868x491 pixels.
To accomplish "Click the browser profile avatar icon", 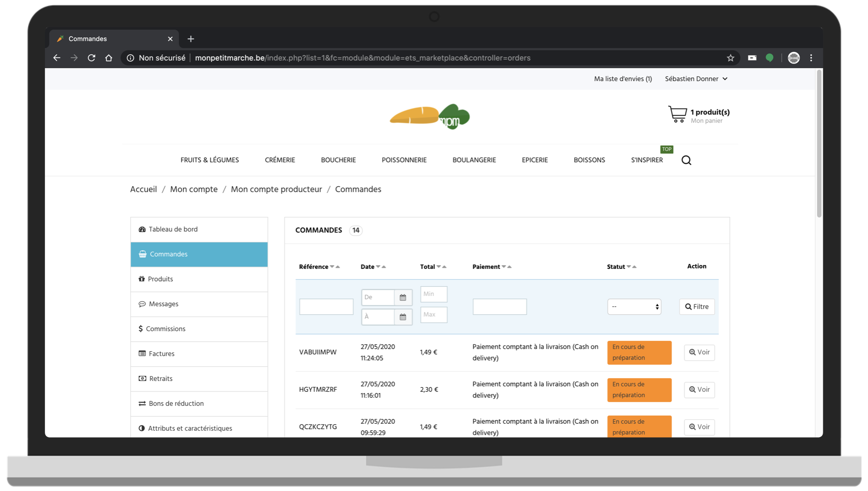I will (x=794, y=58).
